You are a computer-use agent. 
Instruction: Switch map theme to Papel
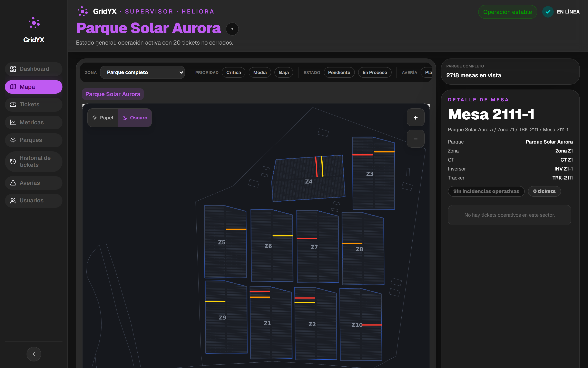(103, 118)
